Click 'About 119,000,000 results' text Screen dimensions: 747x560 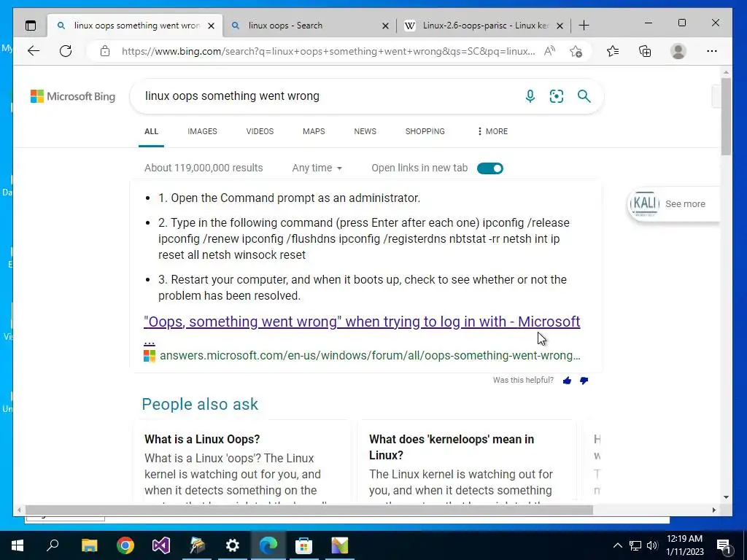click(204, 168)
